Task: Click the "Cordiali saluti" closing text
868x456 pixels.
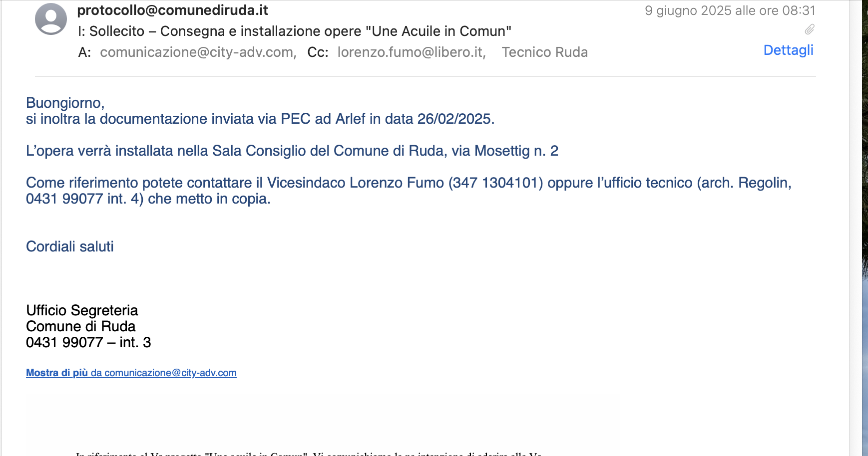Action: click(x=70, y=246)
